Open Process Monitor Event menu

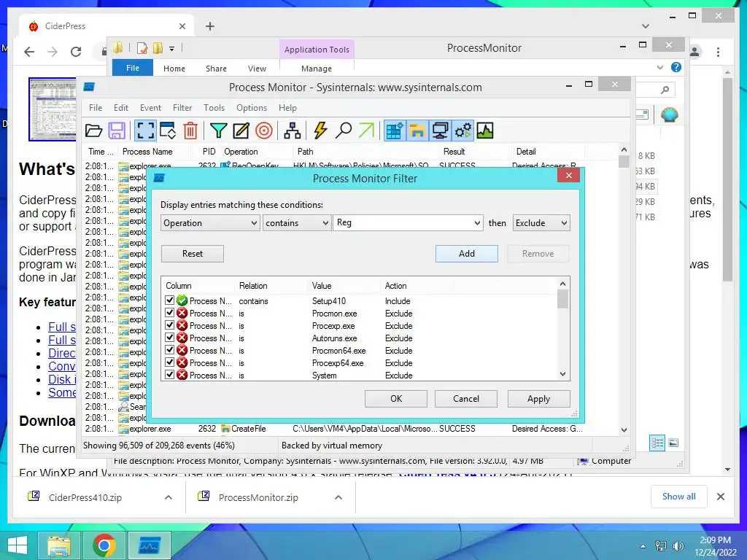tap(150, 108)
